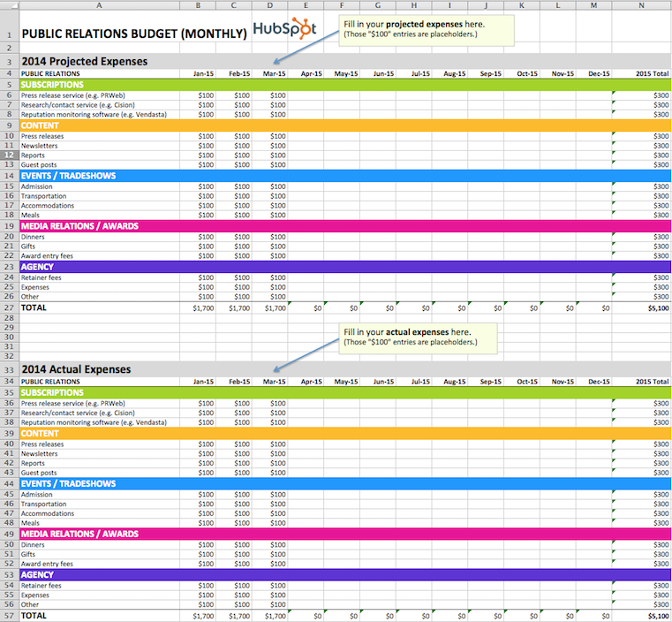Select Mar-15 $100 cell for Expenses row 55
Image resolution: width=672 pixels, height=622 pixels.
coord(278,595)
